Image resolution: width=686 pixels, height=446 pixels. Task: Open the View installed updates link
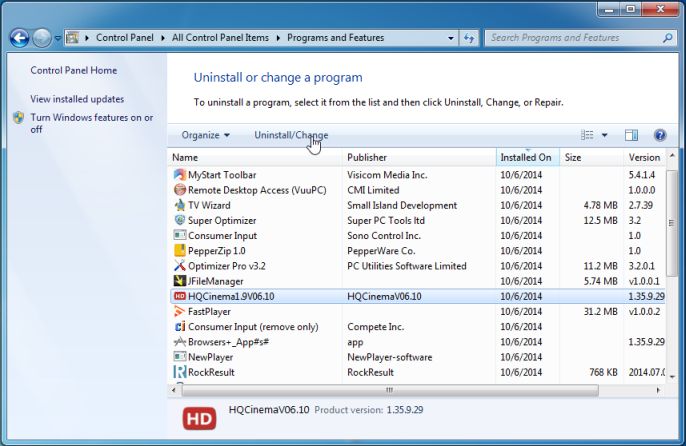[x=77, y=99]
